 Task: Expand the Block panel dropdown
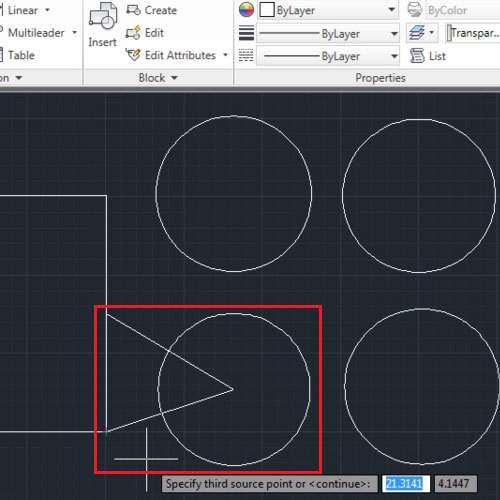point(175,78)
